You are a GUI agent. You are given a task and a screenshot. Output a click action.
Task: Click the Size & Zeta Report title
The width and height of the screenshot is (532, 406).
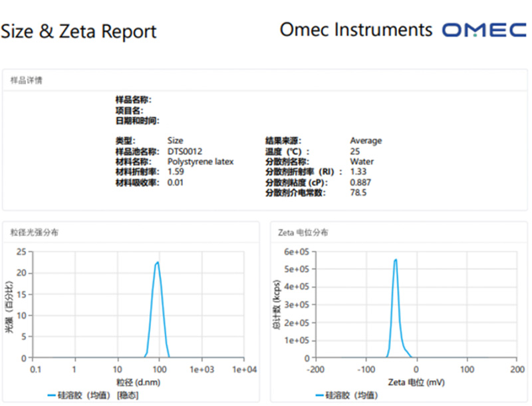pyautogui.click(x=78, y=31)
